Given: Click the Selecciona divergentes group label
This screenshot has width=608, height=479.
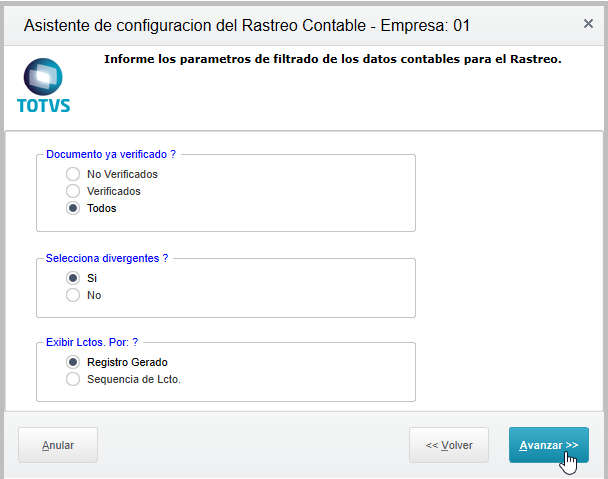Looking at the screenshot, I should click(107, 258).
